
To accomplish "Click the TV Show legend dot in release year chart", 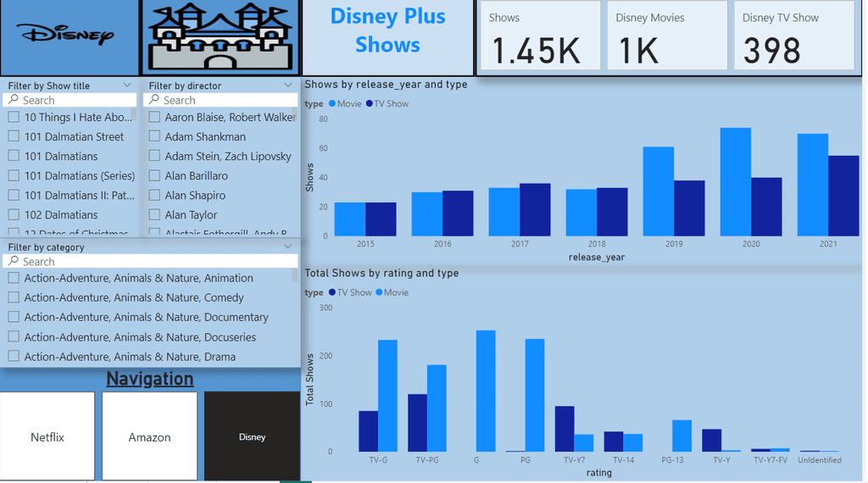I will pyautogui.click(x=370, y=103).
